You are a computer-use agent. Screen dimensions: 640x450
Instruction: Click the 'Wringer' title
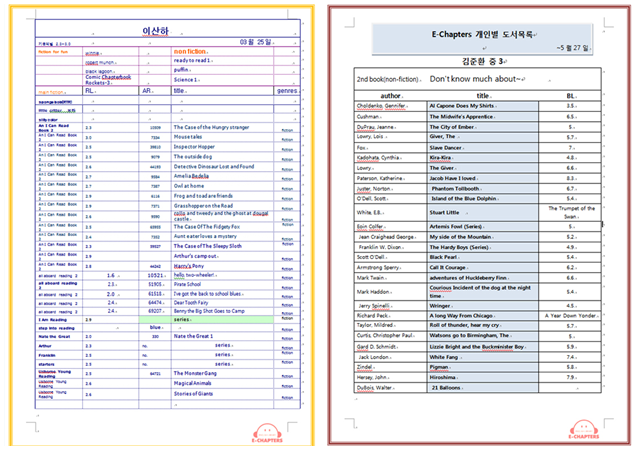440,306
